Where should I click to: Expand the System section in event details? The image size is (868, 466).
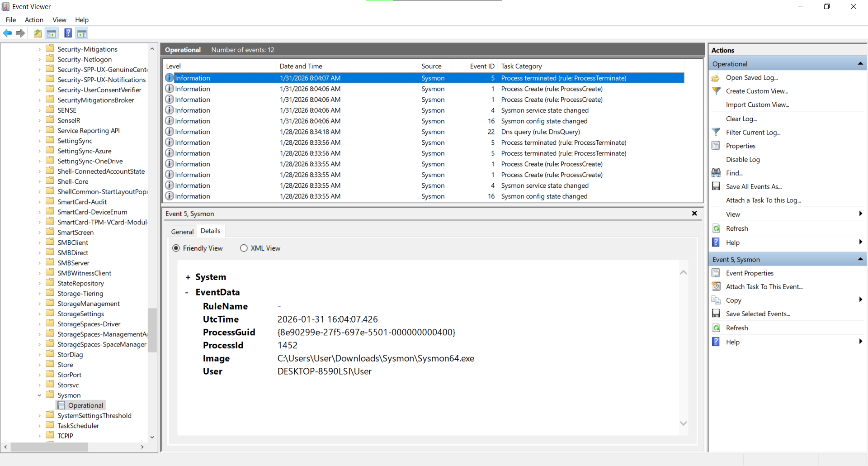188,277
